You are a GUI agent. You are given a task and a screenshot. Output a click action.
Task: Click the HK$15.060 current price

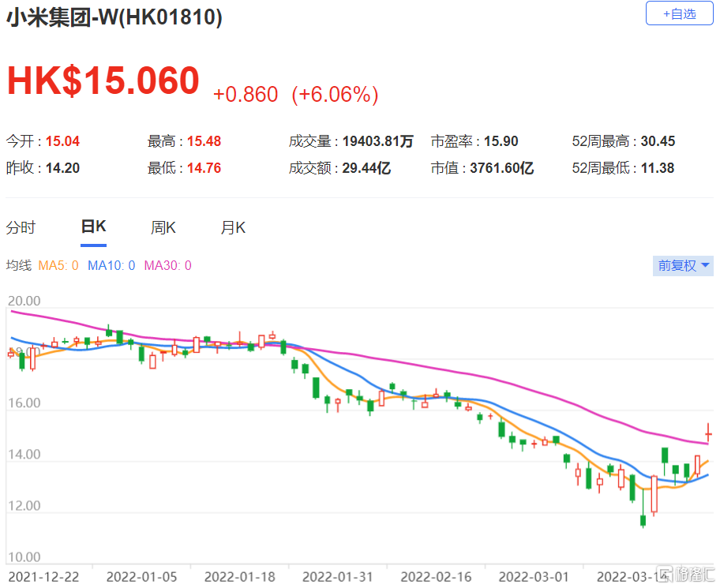103,81
